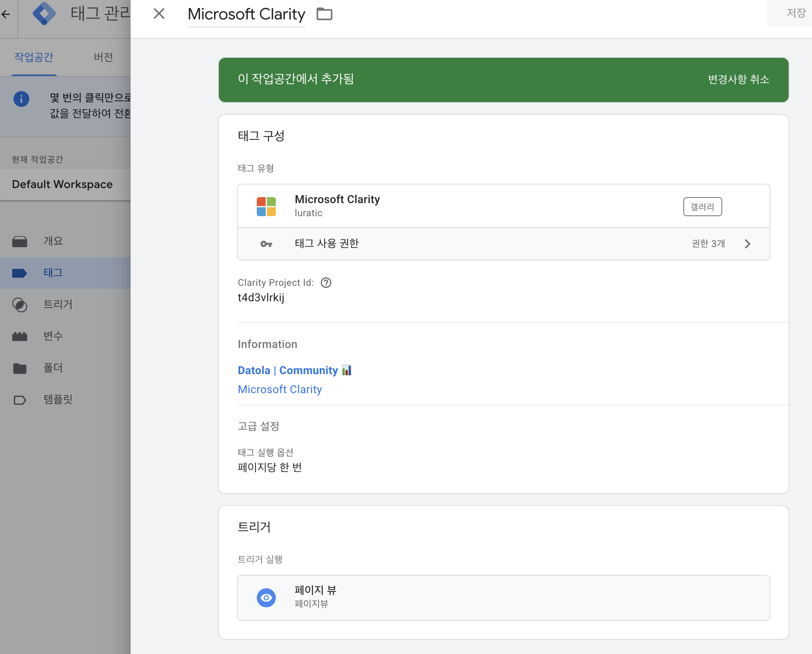Viewport: 812px width, 654px height.
Task: Click the back arrow at top left
Action: point(6,15)
